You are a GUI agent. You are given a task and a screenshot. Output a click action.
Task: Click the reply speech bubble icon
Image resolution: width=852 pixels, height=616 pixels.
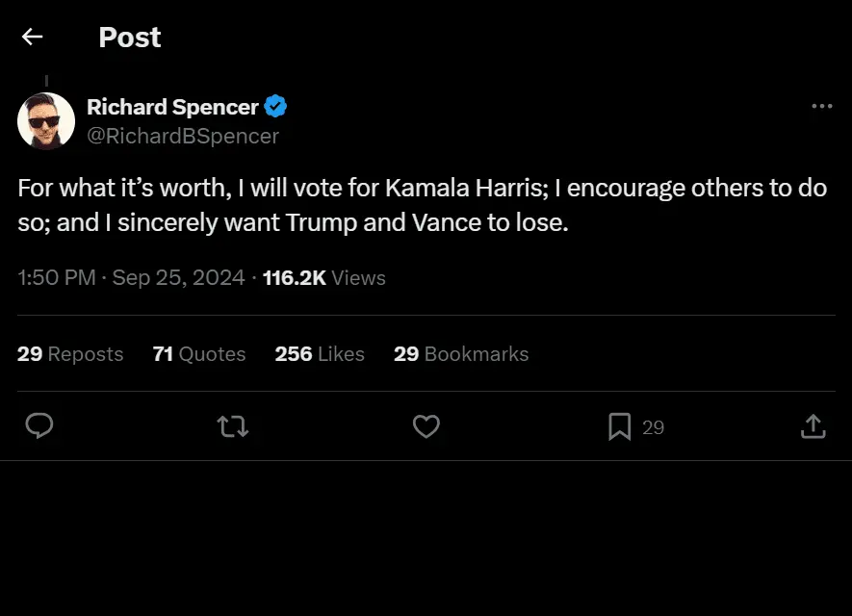pyautogui.click(x=39, y=425)
